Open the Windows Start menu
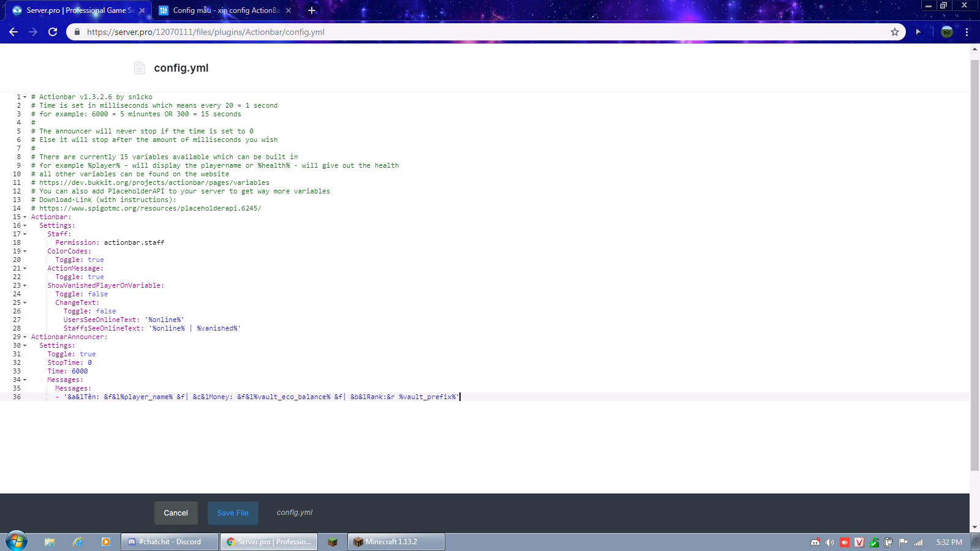Viewport: 980px width, 551px height. [17, 542]
